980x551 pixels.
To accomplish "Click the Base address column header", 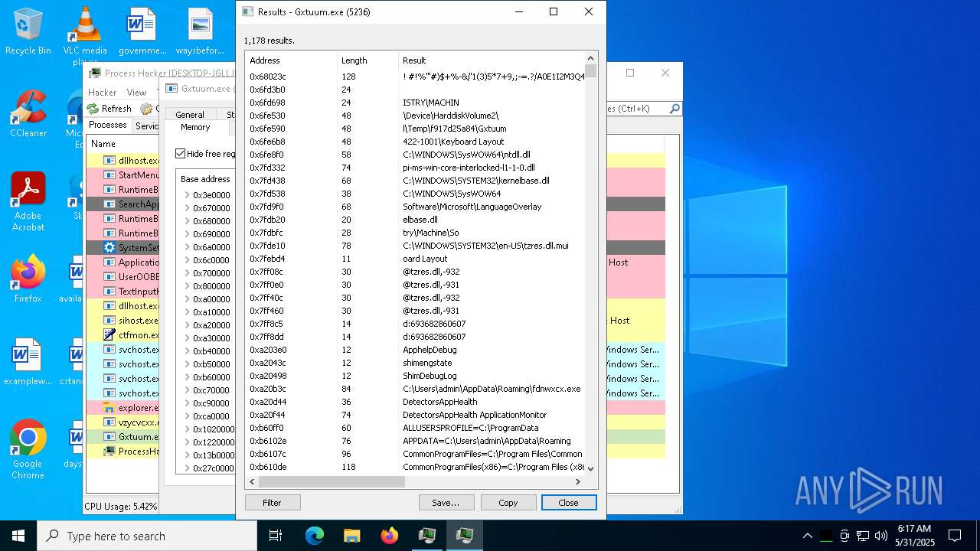I will point(205,179).
